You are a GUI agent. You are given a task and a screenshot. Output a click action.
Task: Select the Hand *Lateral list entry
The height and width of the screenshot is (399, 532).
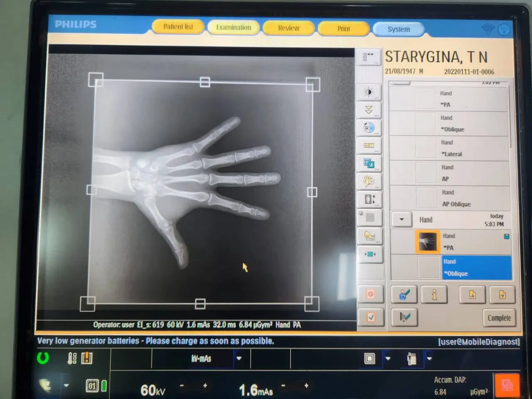pyautogui.click(x=449, y=148)
